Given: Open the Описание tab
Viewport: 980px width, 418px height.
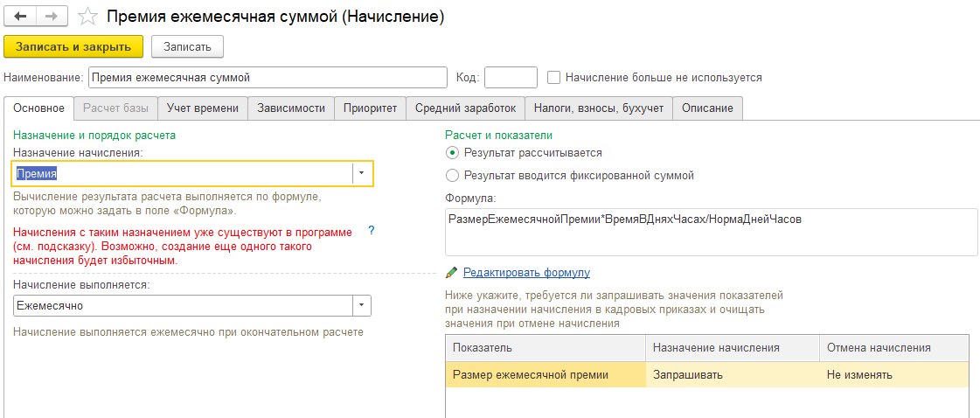Looking at the screenshot, I should coord(707,108).
